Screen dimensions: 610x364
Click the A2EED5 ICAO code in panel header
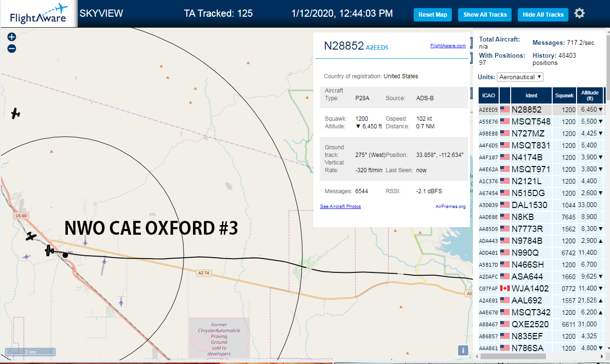[377, 48]
